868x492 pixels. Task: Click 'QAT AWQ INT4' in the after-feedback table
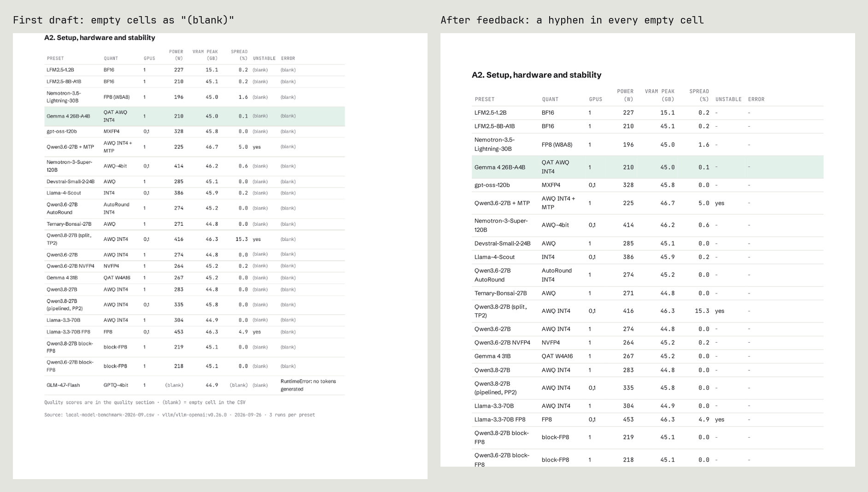pos(555,167)
